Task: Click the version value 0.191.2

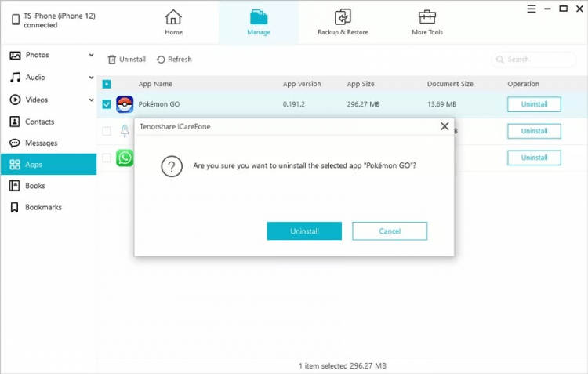Action: (x=294, y=104)
